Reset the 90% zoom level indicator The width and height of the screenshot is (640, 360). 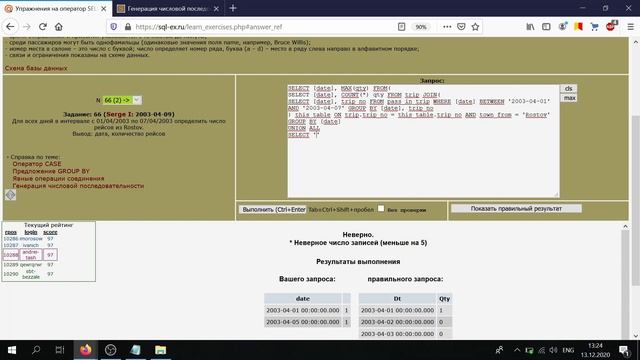(421, 27)
